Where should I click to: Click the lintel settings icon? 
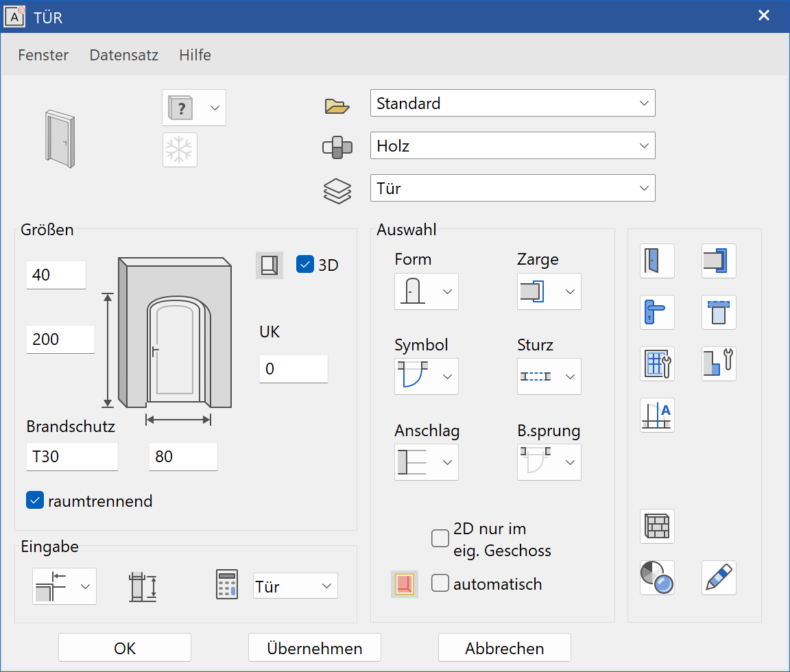719,312
